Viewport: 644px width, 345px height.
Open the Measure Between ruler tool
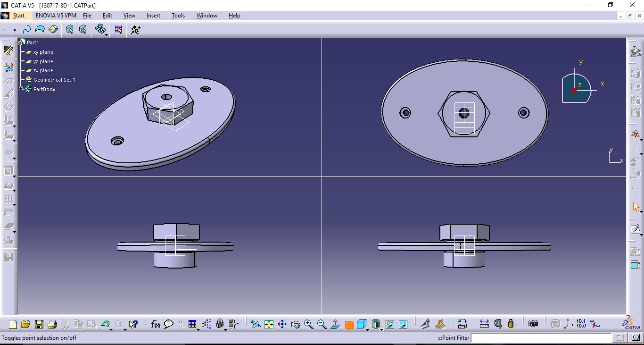click(x=484, y=324)
